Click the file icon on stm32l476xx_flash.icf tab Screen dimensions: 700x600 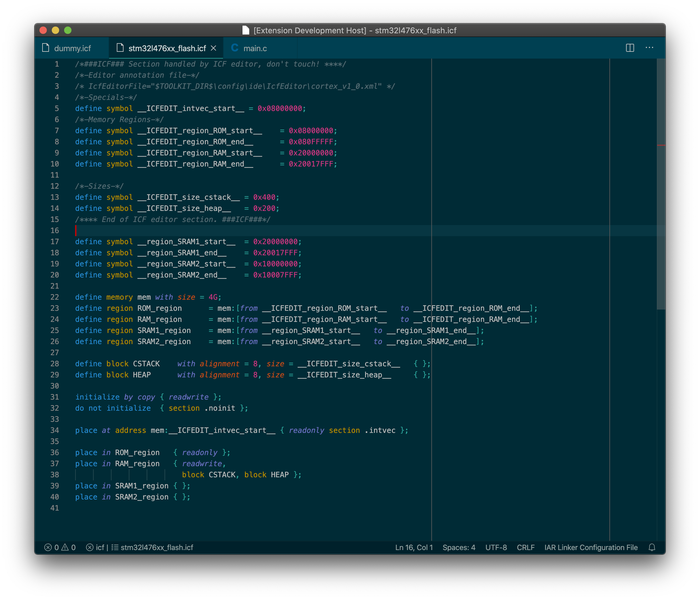120,48
